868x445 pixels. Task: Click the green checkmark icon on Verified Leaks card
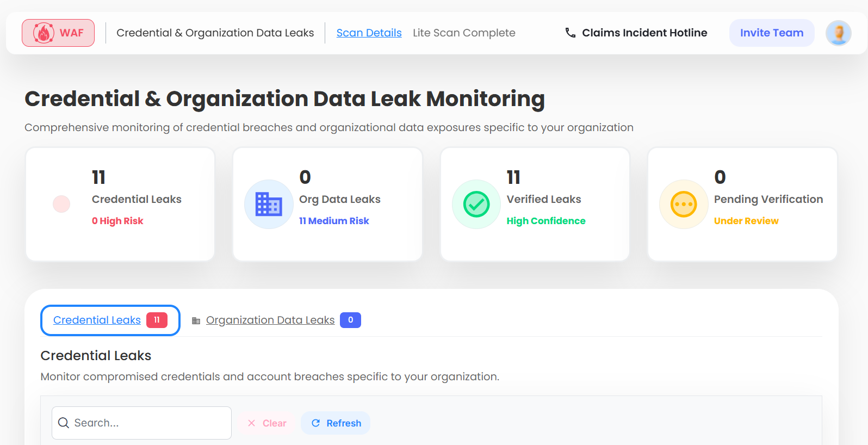coord(476,205)
